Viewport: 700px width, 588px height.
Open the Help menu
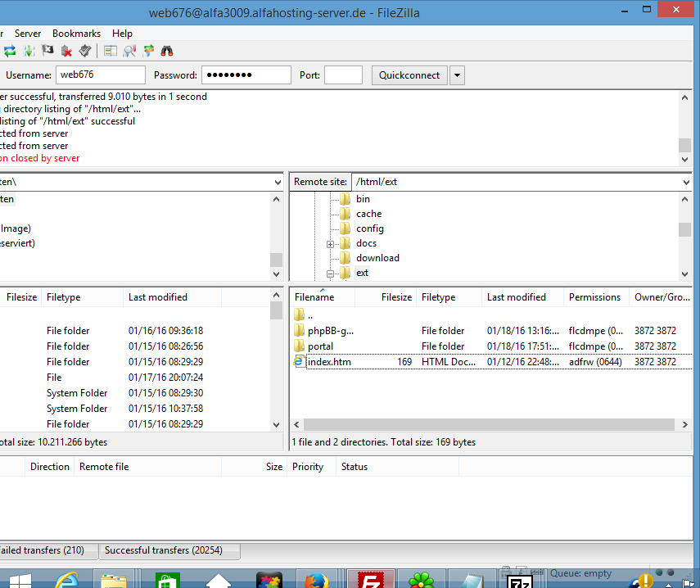(x=122, y=34)
